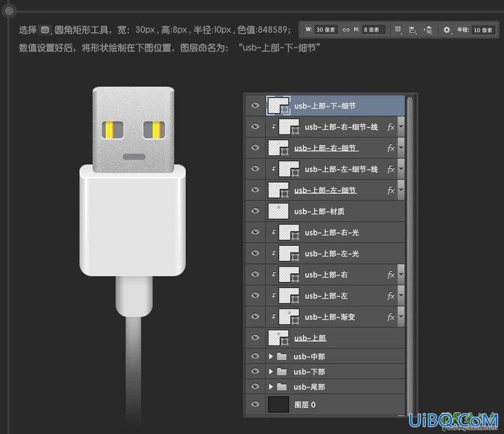Click folder icon of usb-中部 group
The image size is (504, 434).
(282, 356)
